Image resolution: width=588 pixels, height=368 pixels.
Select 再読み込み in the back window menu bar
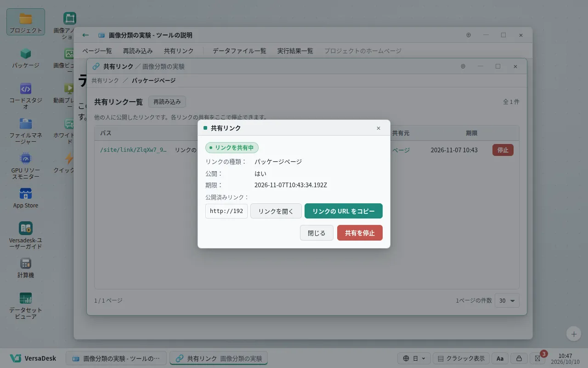tap(138, 51)
